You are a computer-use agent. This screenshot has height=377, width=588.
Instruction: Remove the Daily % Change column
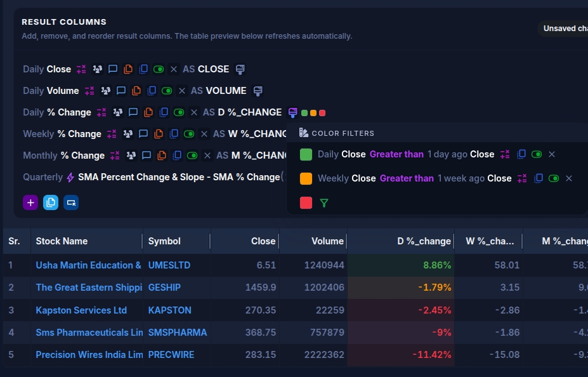[194, 112]
